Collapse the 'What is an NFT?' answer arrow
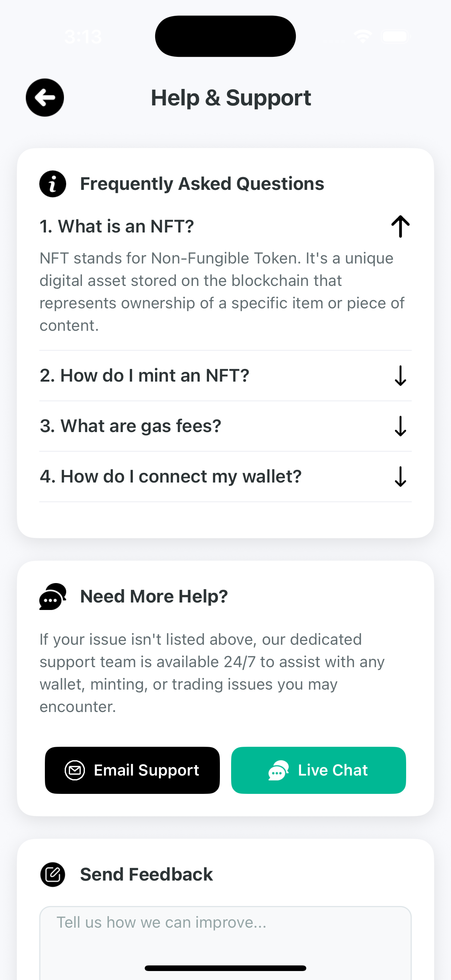 click(401, 226)
